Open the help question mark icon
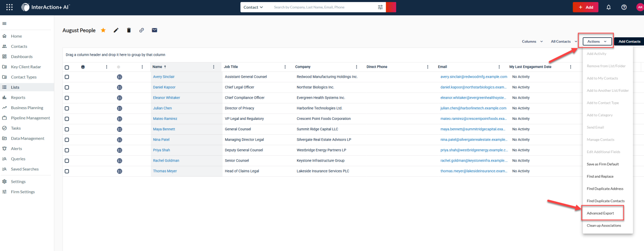This screenshot has width=644, height=251. point(624,7)
